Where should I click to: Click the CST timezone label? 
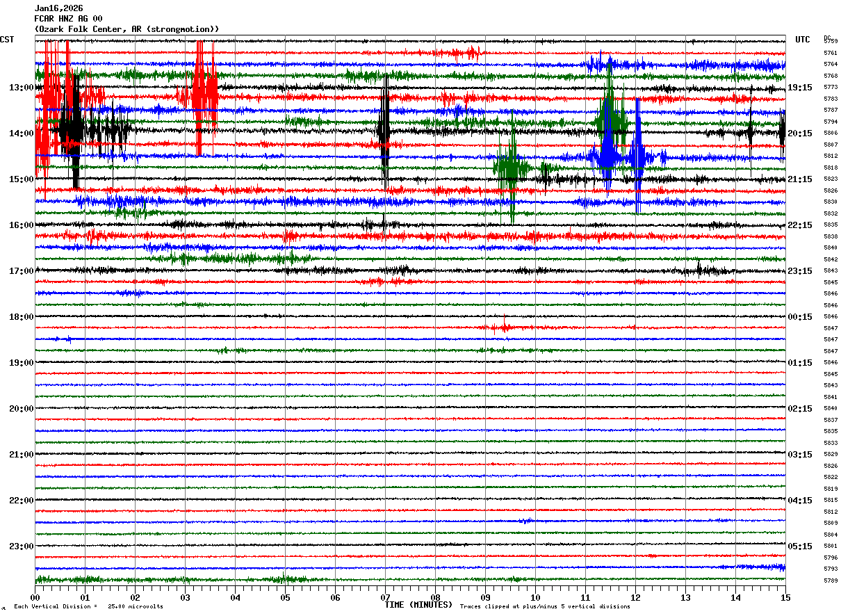tap(7, 40)
